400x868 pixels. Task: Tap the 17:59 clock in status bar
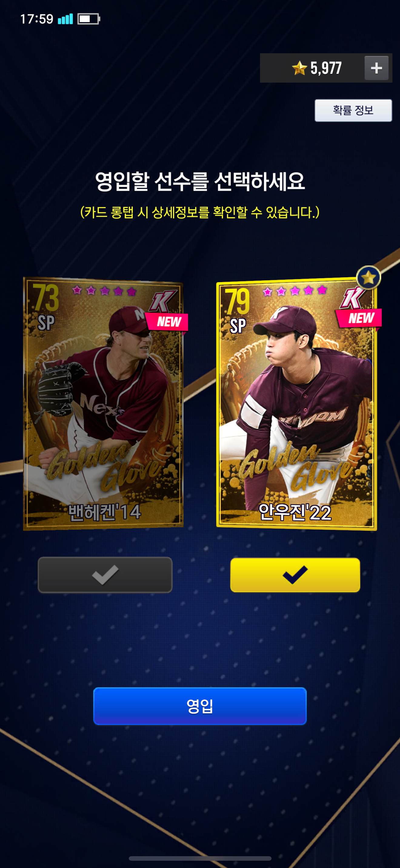tap(37, 19)
